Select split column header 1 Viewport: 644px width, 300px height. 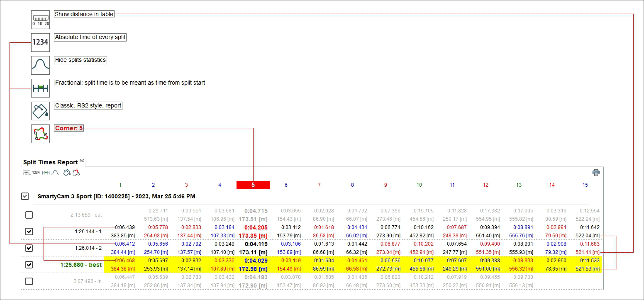120,185
